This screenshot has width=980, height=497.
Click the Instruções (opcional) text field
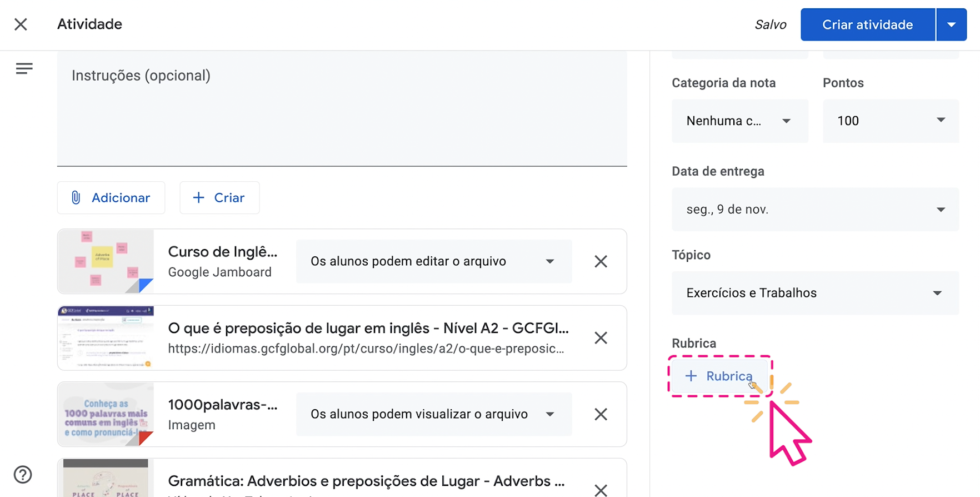click(x=342, y=108)
